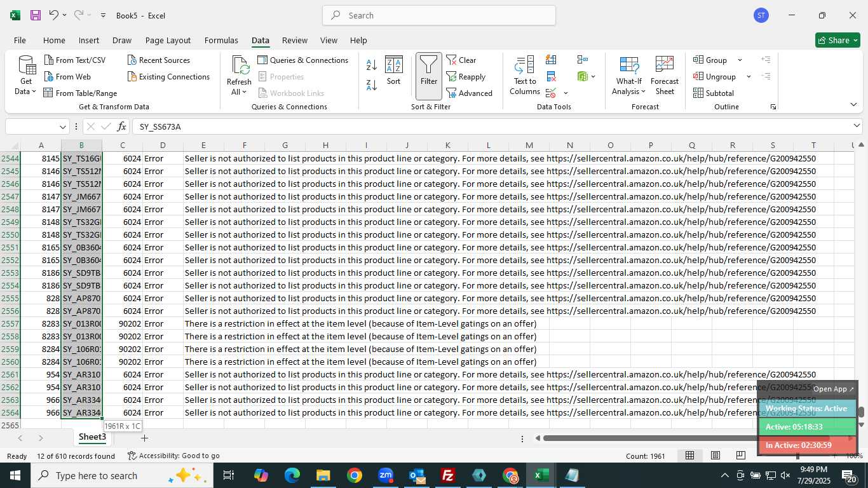Switch to Normal view in the status bar
This screenshot has height=488, width=868.
pos(689,456)
